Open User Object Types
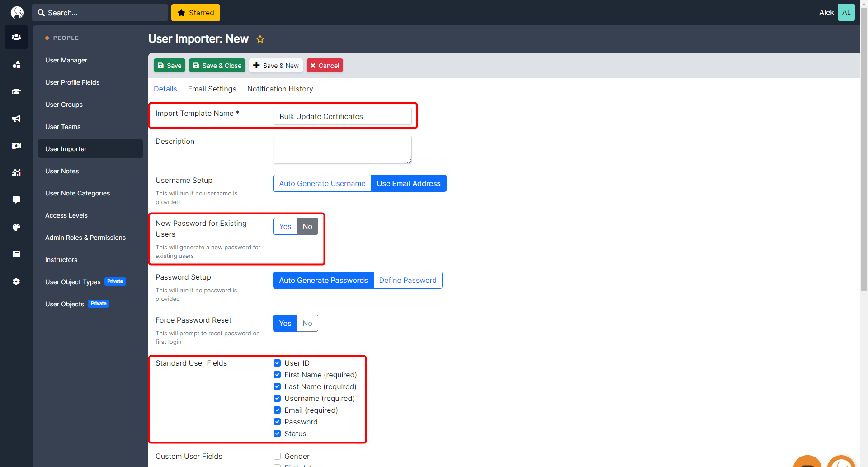This screenshot has width=868, height=467. pos(90,282)
